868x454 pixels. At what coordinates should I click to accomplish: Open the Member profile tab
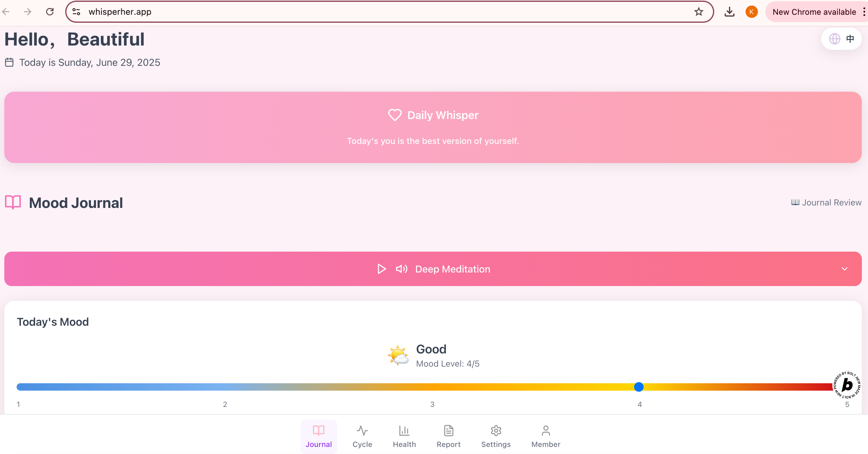(546, 436)
